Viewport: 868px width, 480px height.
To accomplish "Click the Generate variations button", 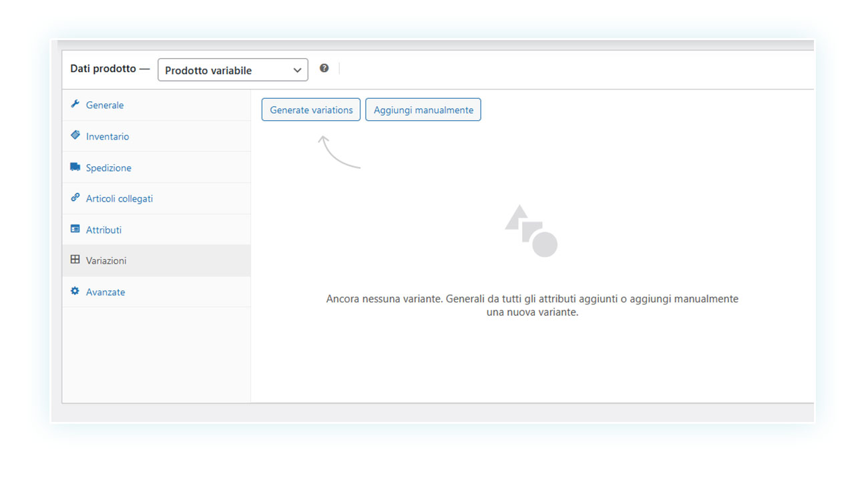I will pyautogui.click(x=311, y=110).
